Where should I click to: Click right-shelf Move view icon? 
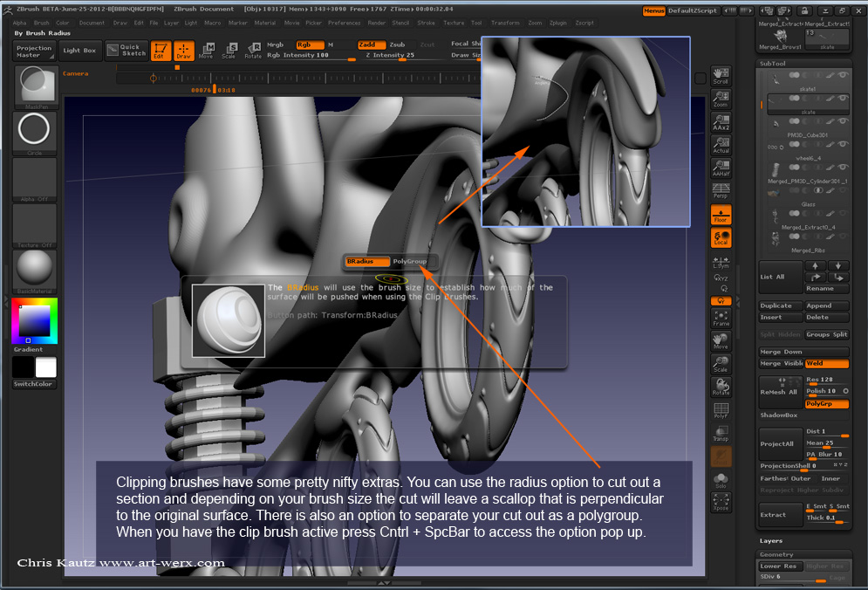click(x=721, y=341)
